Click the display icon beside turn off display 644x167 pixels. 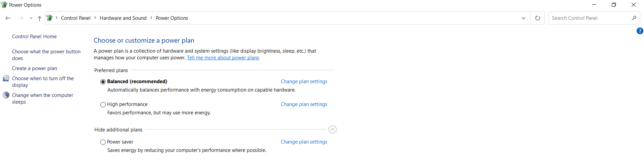[6, 78]
